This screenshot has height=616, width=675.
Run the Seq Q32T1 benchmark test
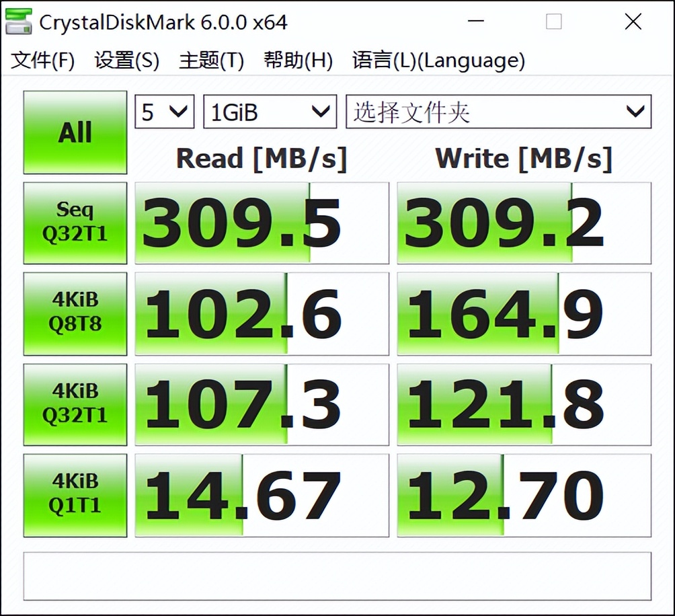coord(74,222)
